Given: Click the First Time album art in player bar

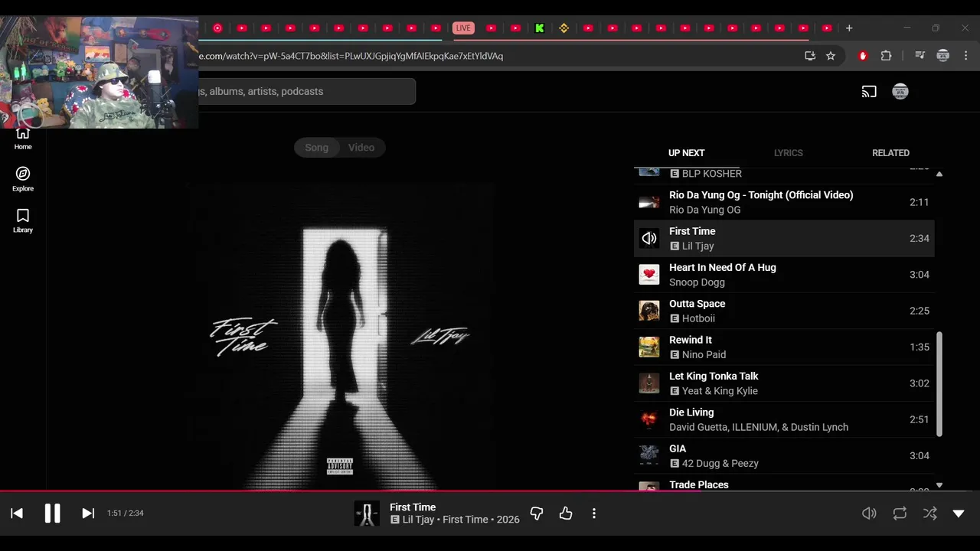Looking at the screenshot, I should (367, 514).
